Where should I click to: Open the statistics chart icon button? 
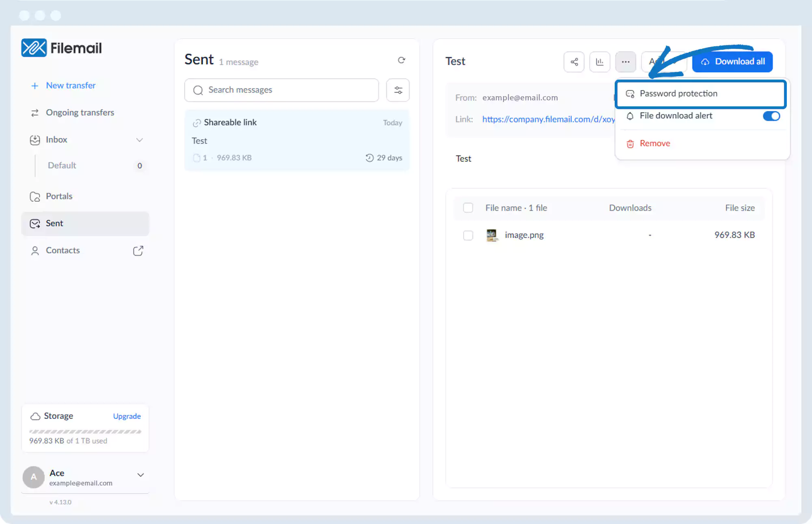[x=600, y=62]
